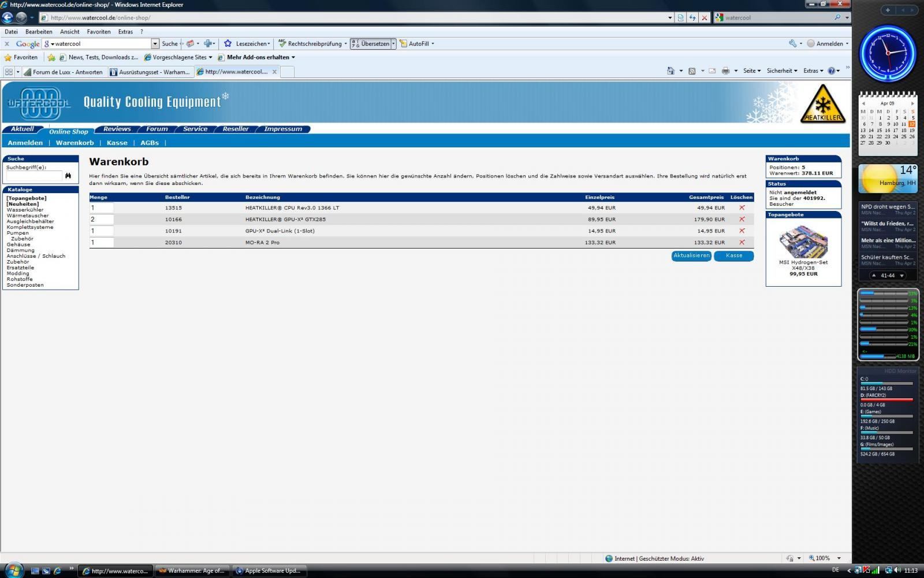Screen dimensions: 924x578
Task: Click the compatibility view icon by address bar
Action: pos(680,17)
